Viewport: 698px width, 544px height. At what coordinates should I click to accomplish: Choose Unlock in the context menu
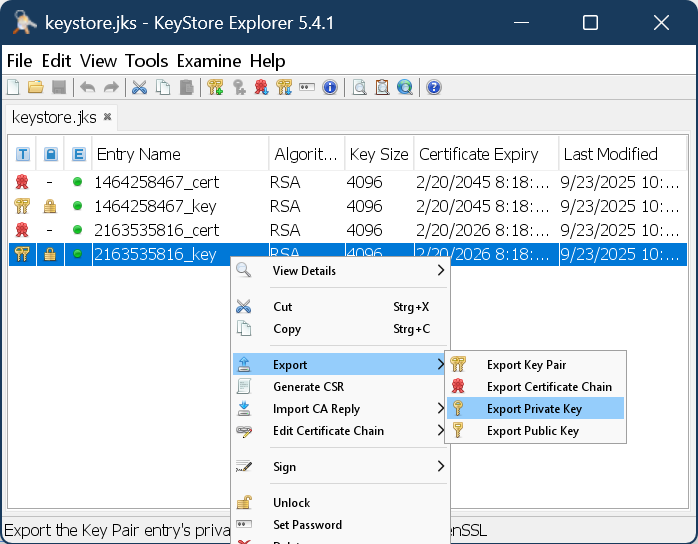point(291,503)
